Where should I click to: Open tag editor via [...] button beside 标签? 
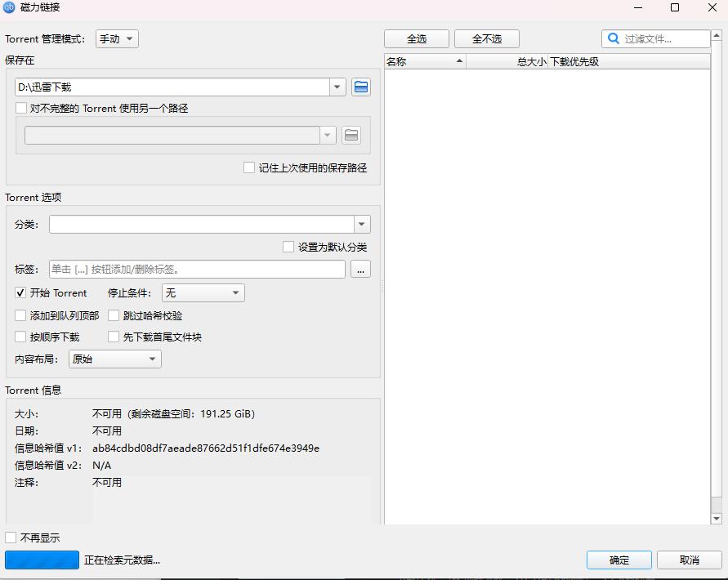pyautogui.click(x=360, y=269)
